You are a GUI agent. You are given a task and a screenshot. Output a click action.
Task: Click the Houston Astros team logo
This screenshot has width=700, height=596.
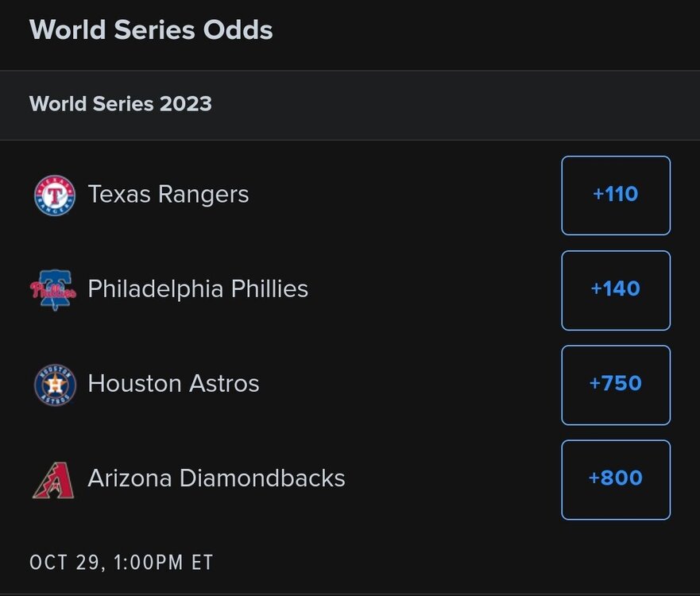54,385
